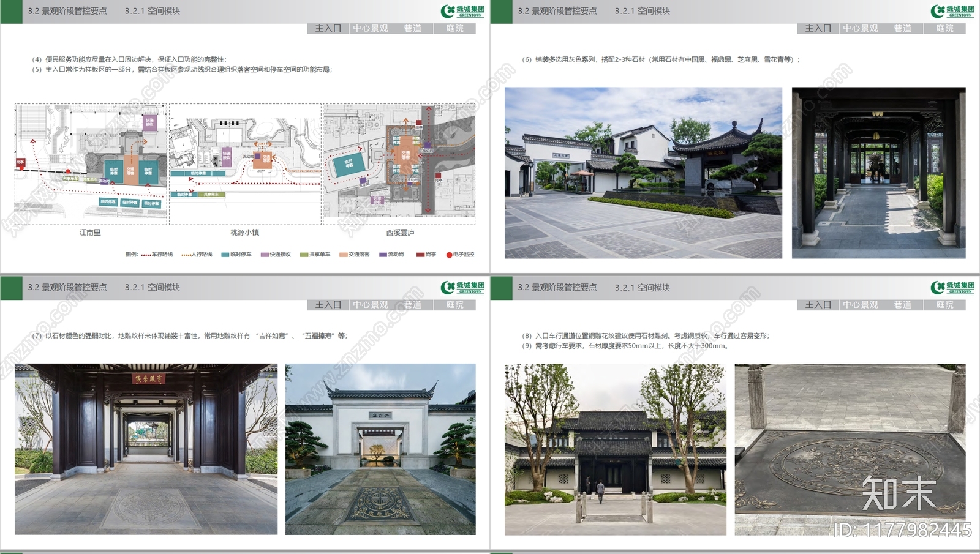
Task: Click the 西溪雲庐 caption label
Action: click(x=400, y=233)
